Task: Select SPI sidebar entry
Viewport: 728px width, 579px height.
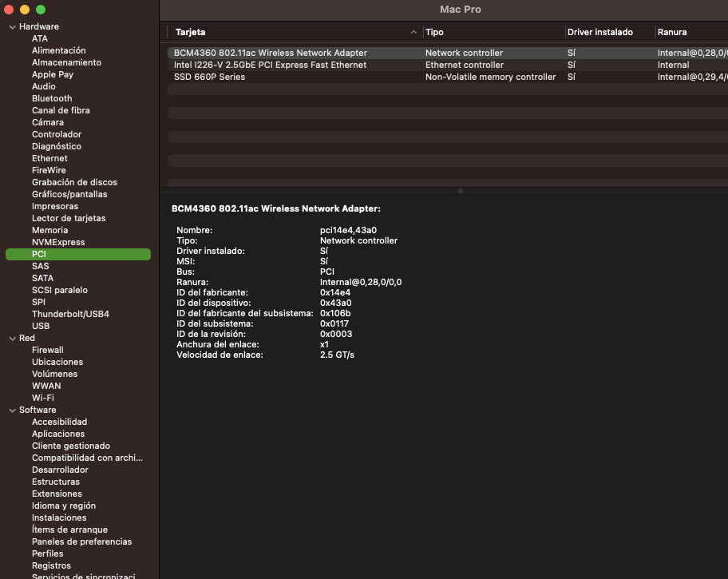Action: click(x=38, y=303)
